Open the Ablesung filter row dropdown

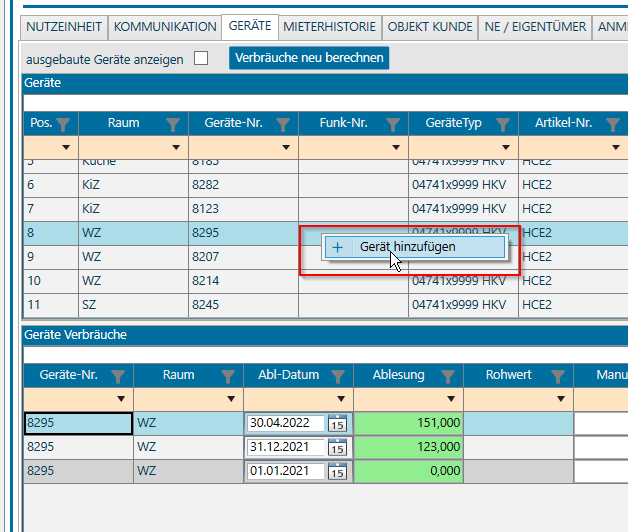451,399
